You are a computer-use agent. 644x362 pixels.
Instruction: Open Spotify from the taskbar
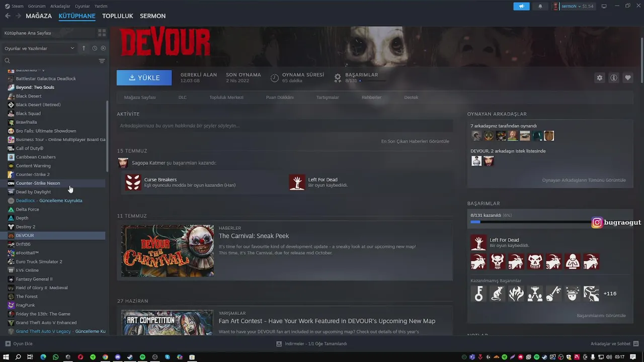point(142,357)
